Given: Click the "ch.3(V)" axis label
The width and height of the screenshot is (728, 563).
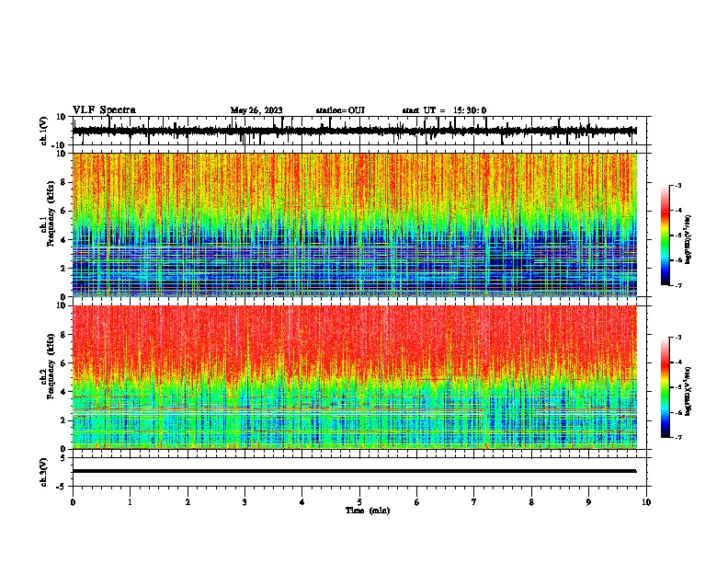Looking at the screenshot, I should pyautogui.click(x=44, y=472).
